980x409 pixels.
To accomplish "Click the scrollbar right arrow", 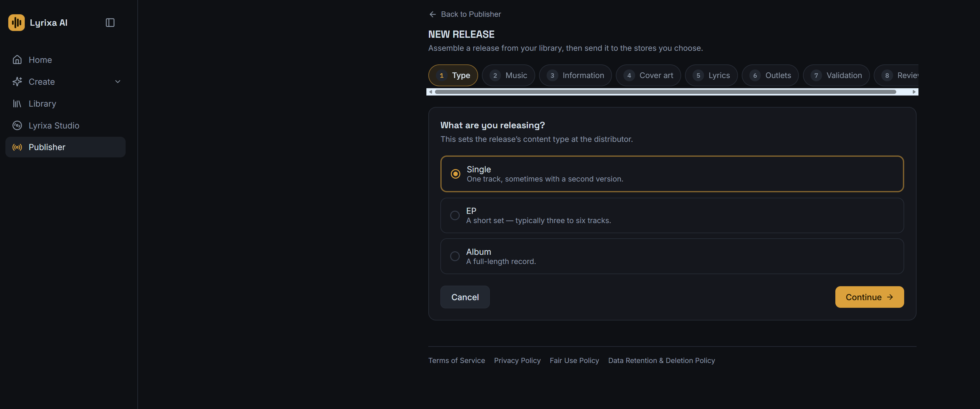I will 914,92.
